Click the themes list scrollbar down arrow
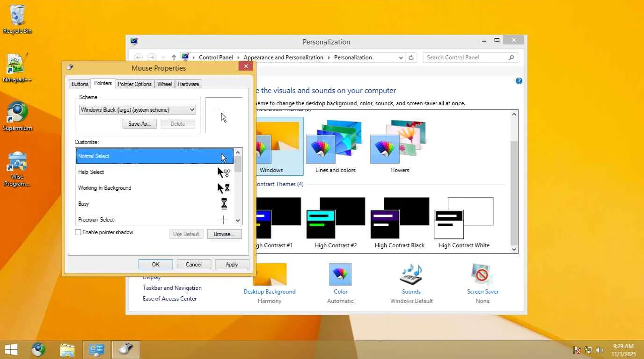 pyautogui.click(x=514, y=249)
